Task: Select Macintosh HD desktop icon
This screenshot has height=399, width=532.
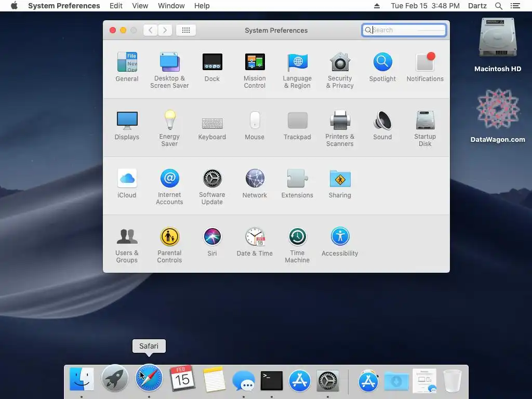Action: 498,45
